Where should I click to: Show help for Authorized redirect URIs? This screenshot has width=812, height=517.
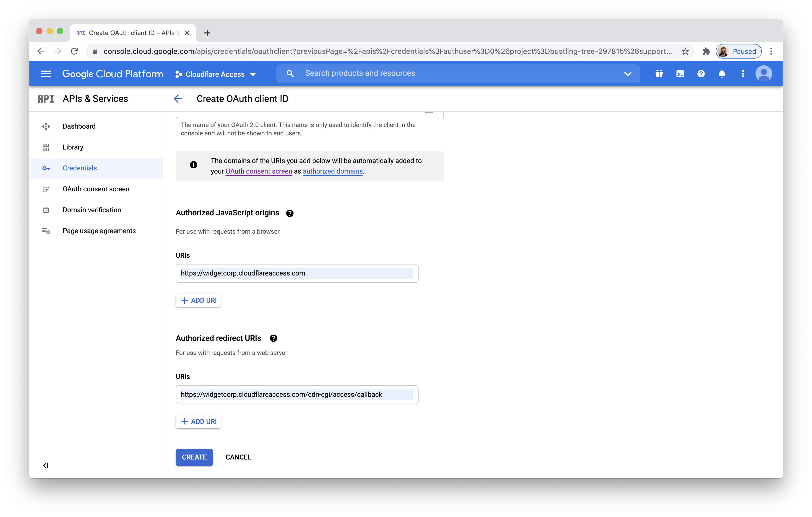pos(273,338)
